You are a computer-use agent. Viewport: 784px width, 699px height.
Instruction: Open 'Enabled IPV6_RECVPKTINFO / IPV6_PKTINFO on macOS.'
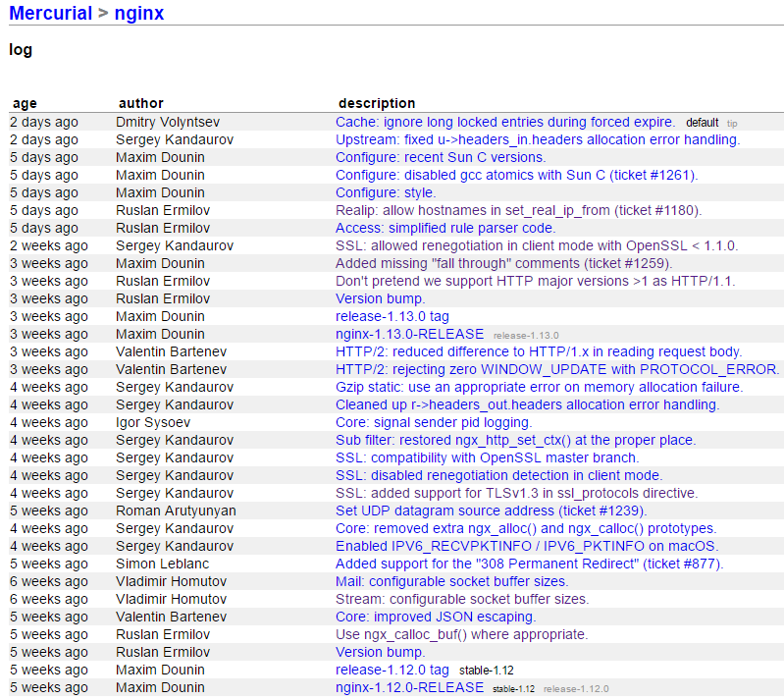click(x=527, y=547)
